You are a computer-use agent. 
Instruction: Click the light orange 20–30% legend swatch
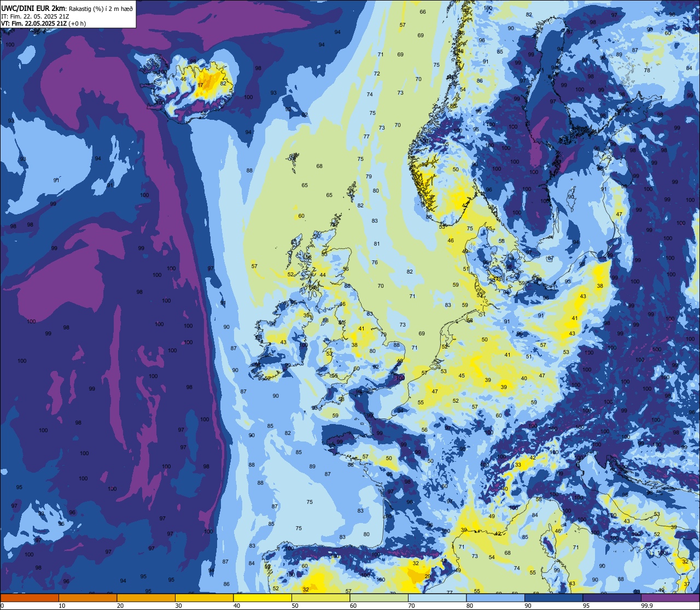tap(146, 597)
